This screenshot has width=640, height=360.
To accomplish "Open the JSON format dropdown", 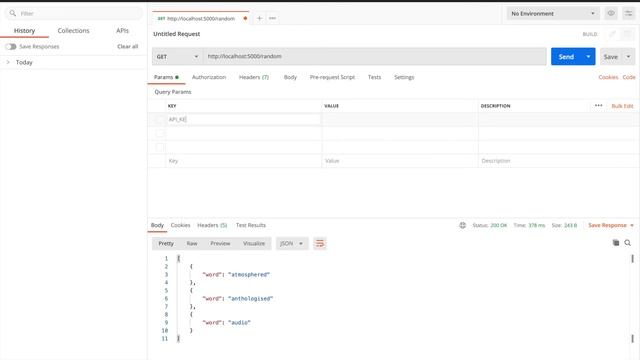I will (x=291, y=244).
